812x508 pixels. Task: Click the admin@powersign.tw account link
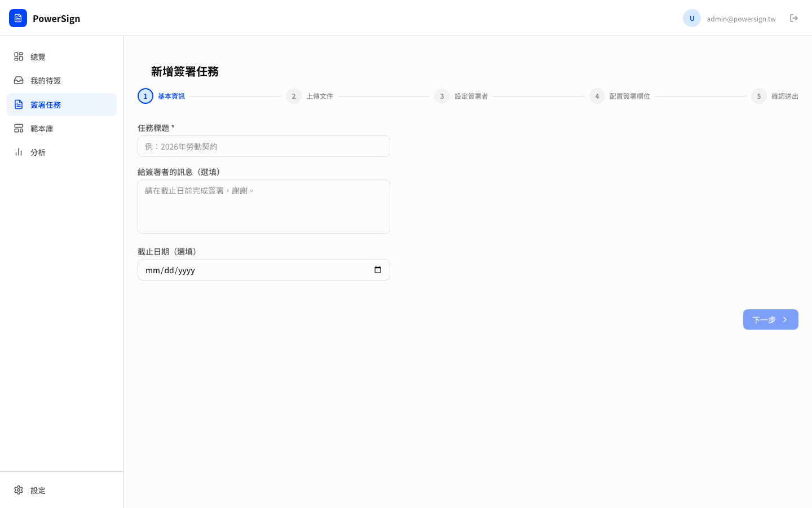[741, 19]
